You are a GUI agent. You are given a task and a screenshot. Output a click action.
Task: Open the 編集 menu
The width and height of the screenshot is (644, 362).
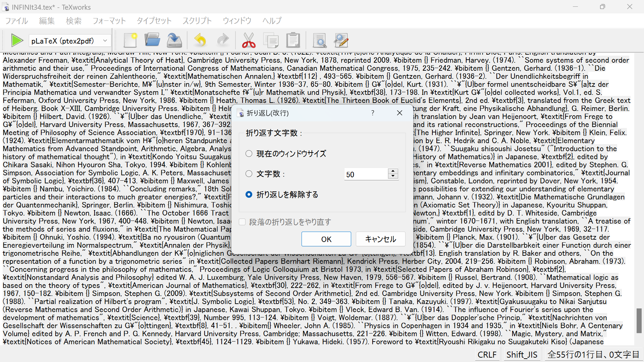pyautogui.click(x=47, y=21)
